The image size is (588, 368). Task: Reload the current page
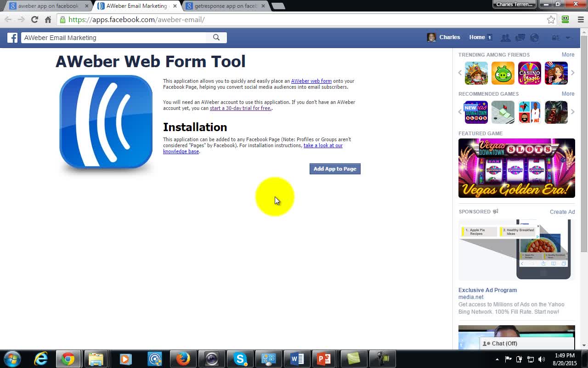tap(34, 19)
